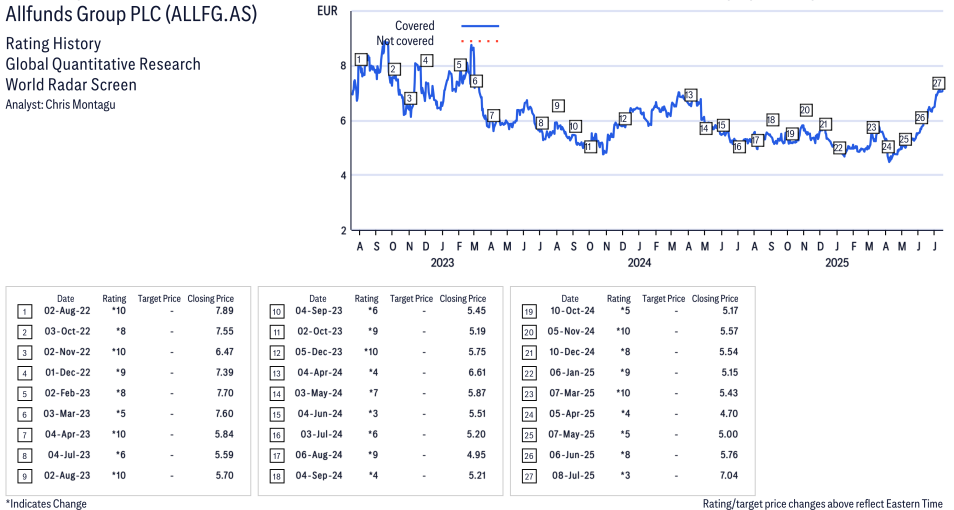Select chart marker 13 near April 2024
The image size is (954, 510).
(689, 95)
